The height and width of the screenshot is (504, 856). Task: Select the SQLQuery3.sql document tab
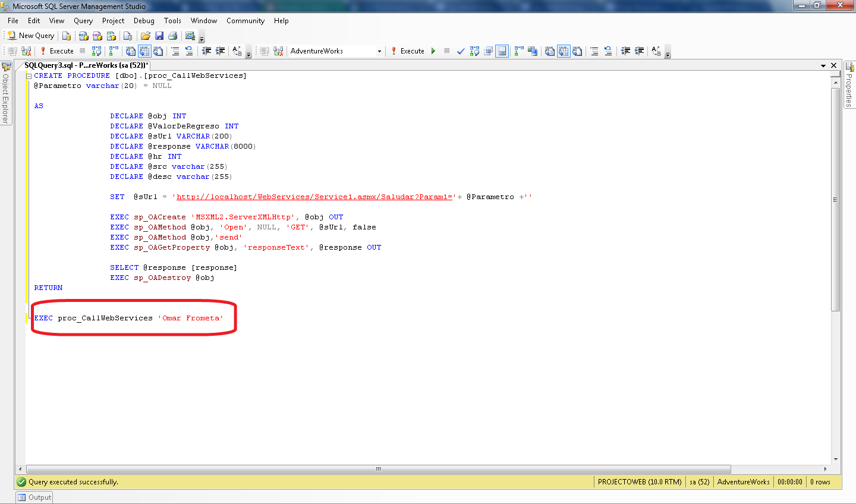click(x=87, y=65)
